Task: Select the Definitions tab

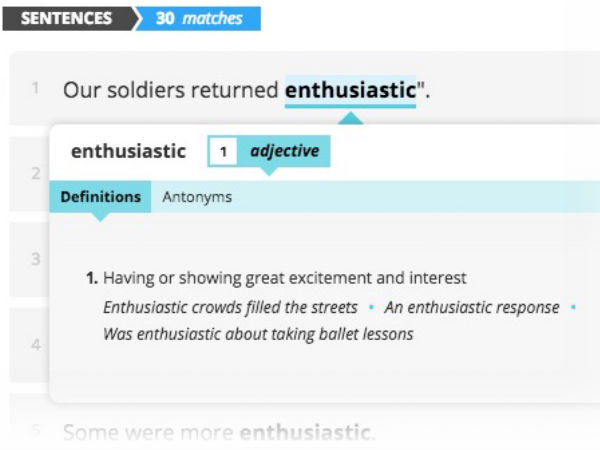Action: [x=100, y=197]
